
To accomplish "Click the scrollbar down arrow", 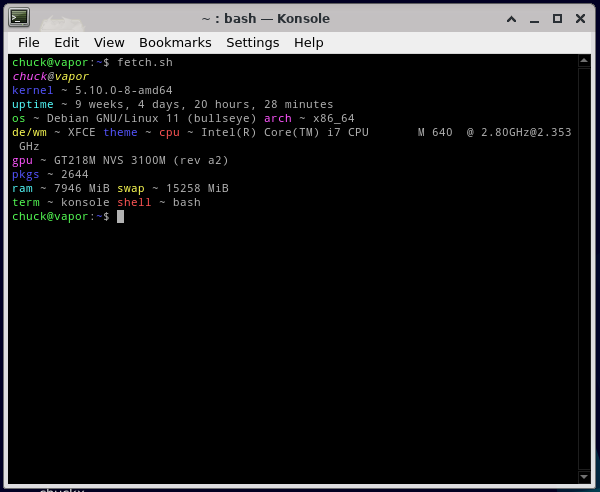I will point(585,475).
